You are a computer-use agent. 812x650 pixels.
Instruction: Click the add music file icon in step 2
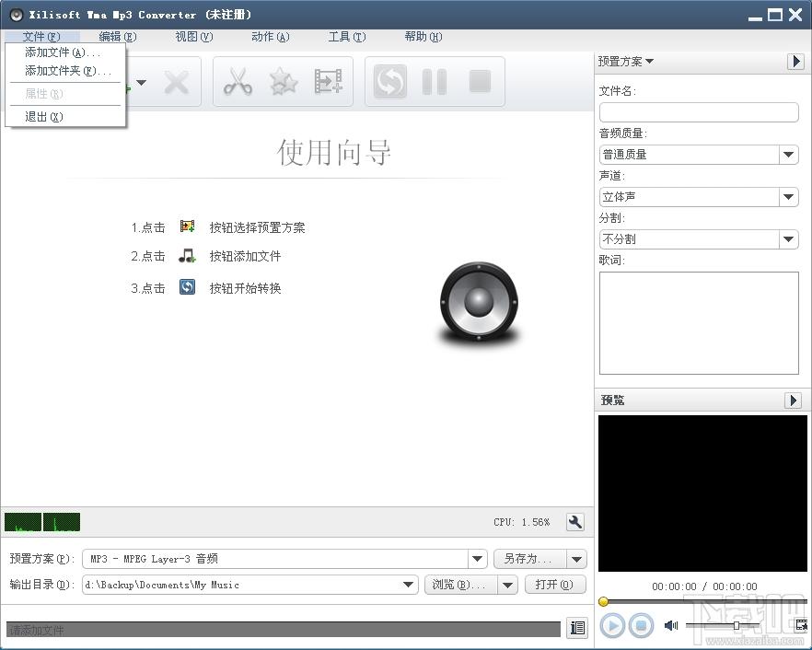coord(187,255)
